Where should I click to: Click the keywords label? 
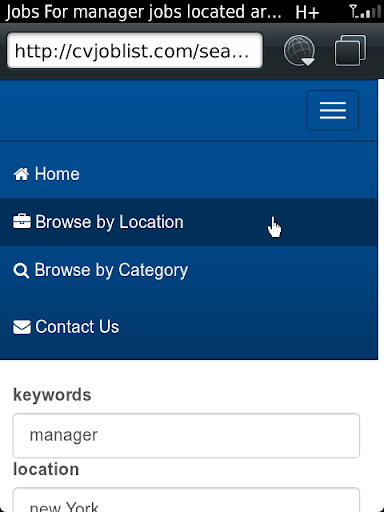pyautogui.click(x=52, y=395)
